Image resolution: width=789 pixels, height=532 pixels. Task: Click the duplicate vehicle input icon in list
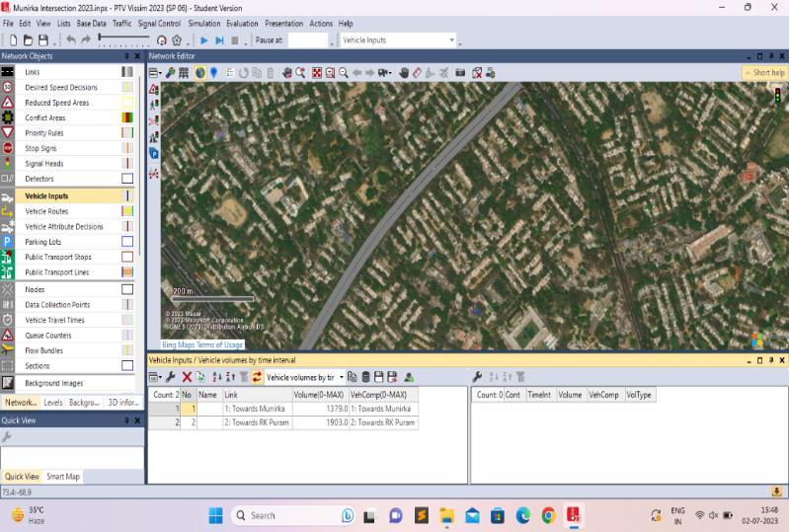pos(200,377)
